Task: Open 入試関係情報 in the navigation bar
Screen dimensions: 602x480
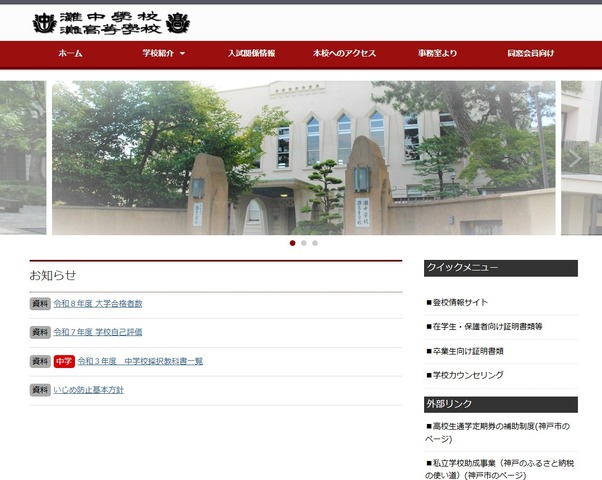Action: tap(251, 53)
